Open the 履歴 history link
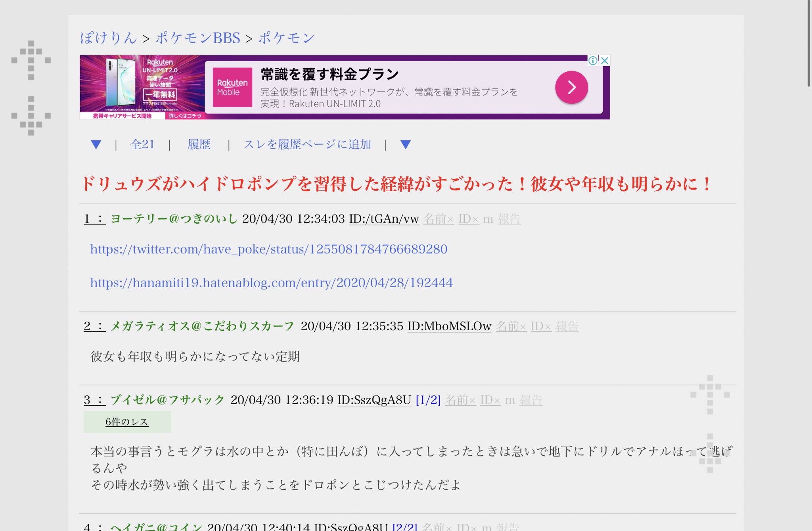Viewport: 812px width, 531px height. click(x=199, y=144)
